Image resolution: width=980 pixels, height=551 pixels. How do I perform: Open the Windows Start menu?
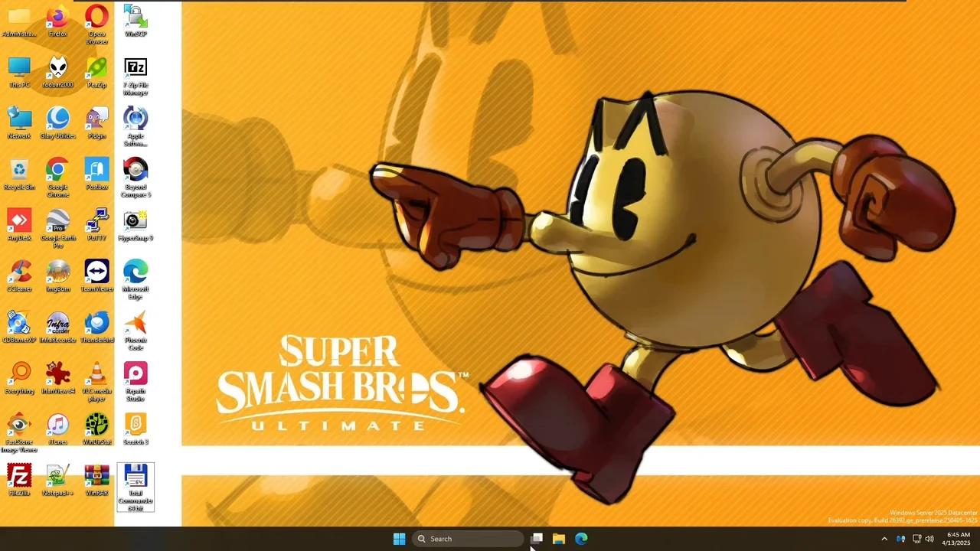point(399,539)
